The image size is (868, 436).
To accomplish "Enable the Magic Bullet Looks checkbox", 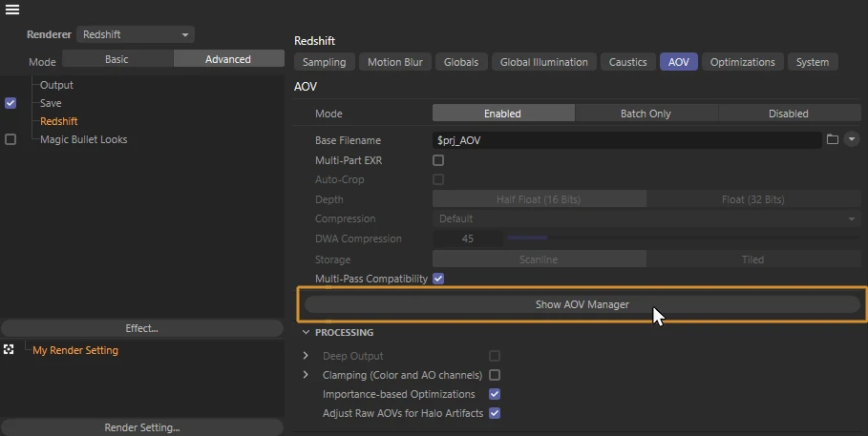I will point(11,139).
